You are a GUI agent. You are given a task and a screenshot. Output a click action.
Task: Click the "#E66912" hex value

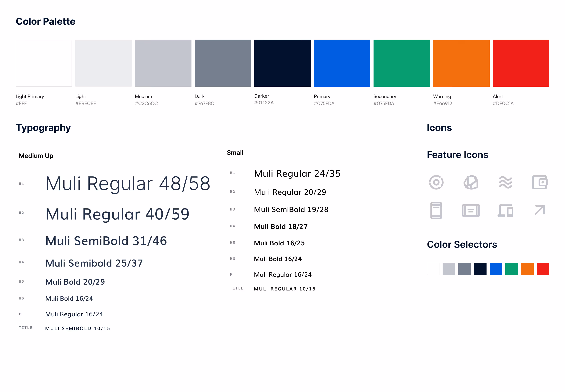pos(443,103)
